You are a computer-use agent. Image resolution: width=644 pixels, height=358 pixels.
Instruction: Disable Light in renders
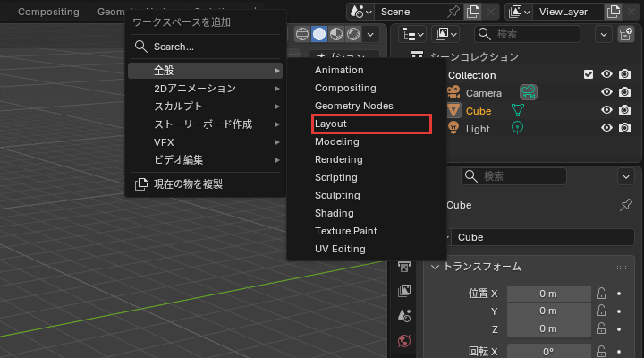coord(624,128)
